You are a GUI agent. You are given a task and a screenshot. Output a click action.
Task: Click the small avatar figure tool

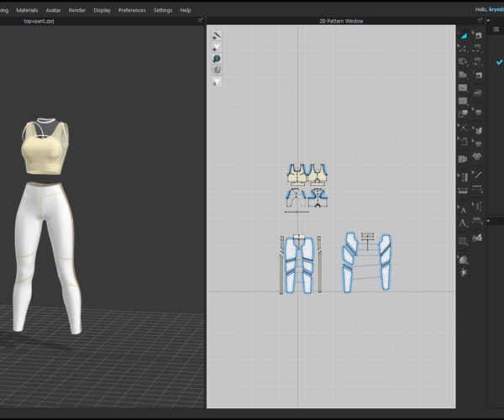coord(463,272)
